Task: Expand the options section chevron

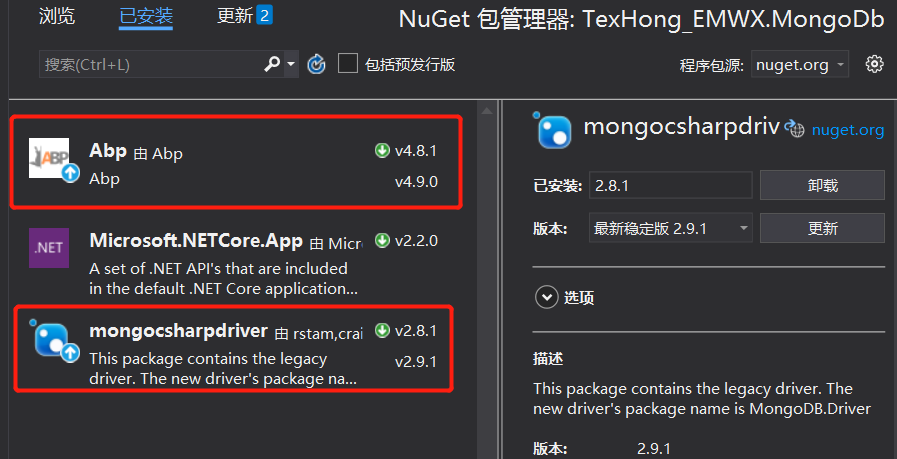Action: tap(546, 298)
